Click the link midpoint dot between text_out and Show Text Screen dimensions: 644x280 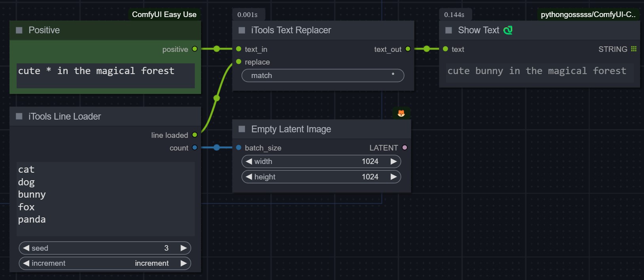coord(426,49)
